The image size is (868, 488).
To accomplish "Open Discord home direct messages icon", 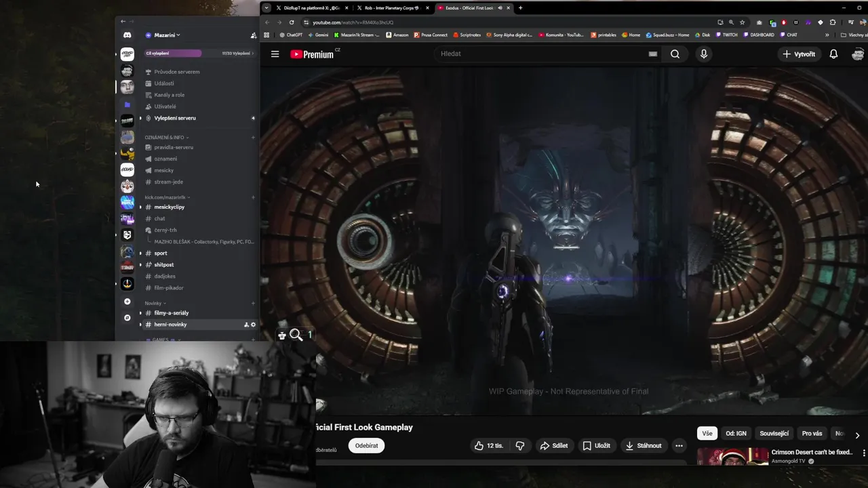I will click(127, 35).
